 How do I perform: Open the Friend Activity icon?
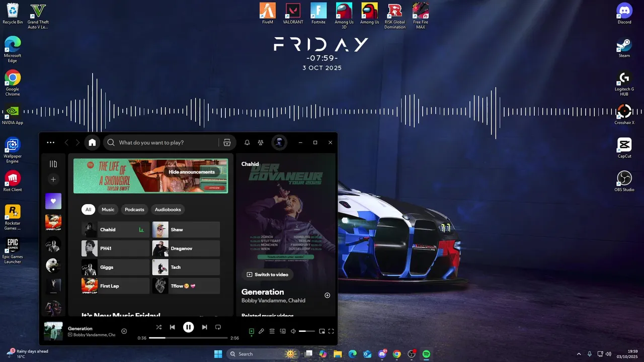(260, 143)
